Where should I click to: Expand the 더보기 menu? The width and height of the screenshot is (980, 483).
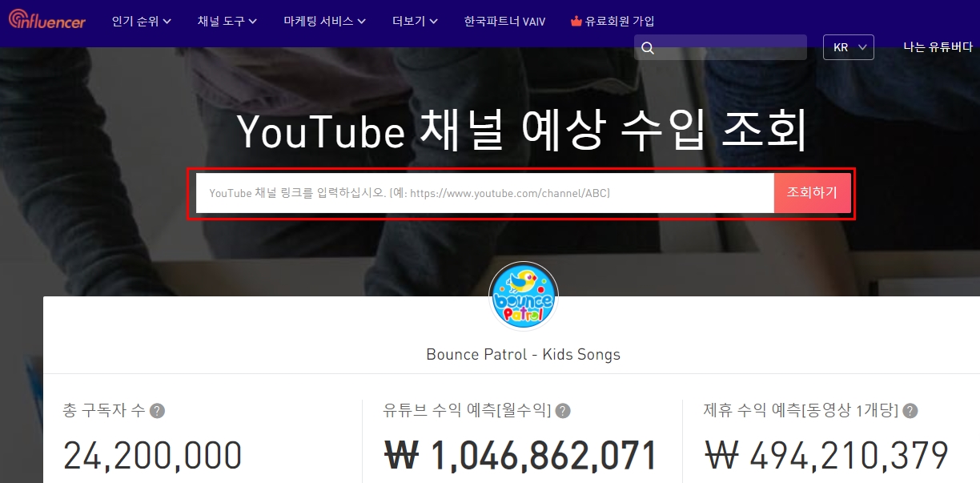coord(415,22)
